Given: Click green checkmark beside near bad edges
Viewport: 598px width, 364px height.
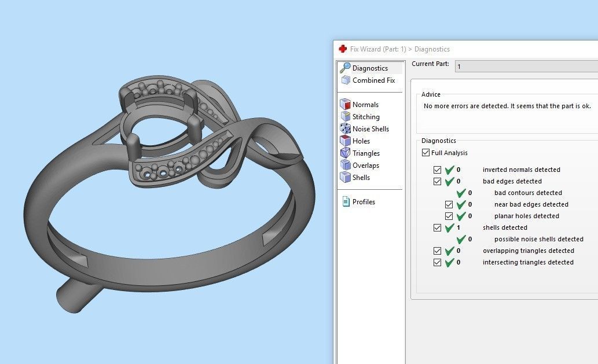Looking at the screenshot, I should pyautogui.click(x=461, y=204).
